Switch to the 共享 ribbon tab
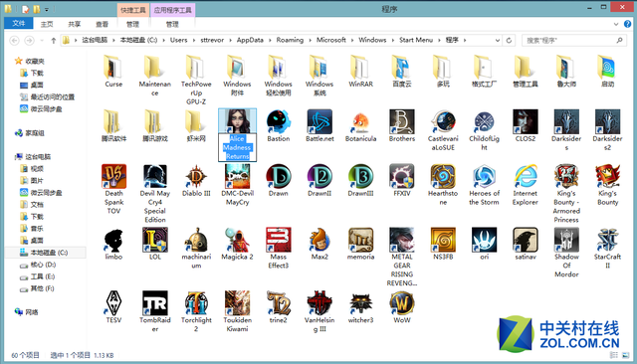Screen dimensions: 637x364 pos(75,24)
